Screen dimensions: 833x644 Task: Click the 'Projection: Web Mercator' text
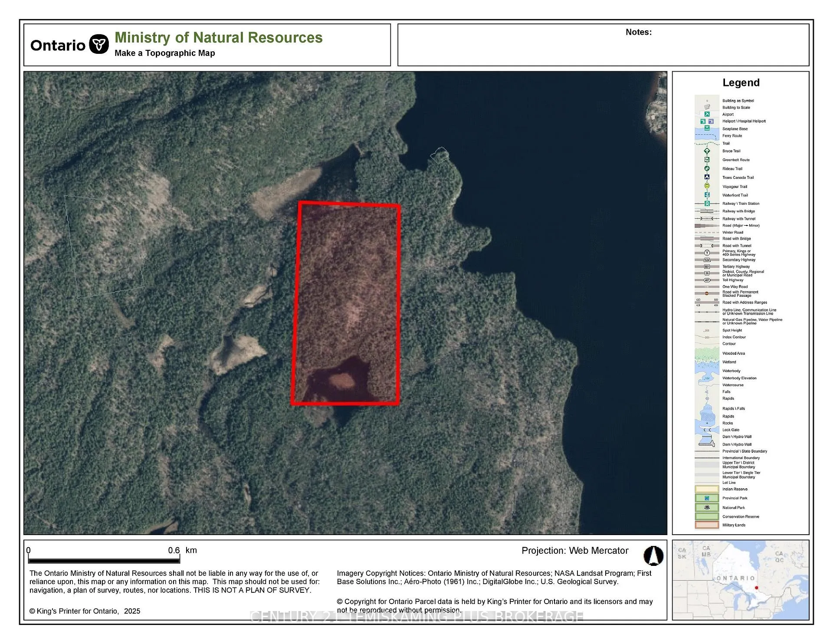(x=575, y=551)
